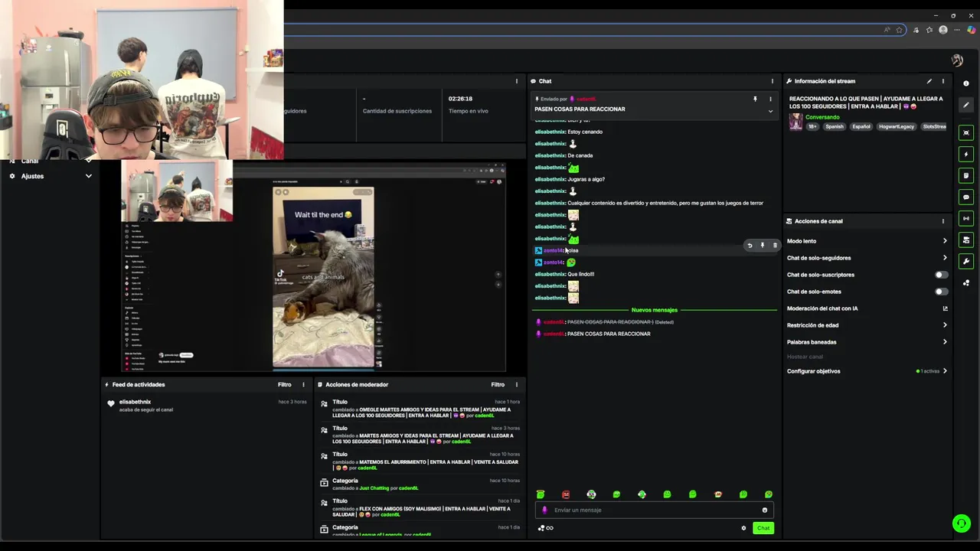Click the Spanish stream tag

tap(835, 126)
